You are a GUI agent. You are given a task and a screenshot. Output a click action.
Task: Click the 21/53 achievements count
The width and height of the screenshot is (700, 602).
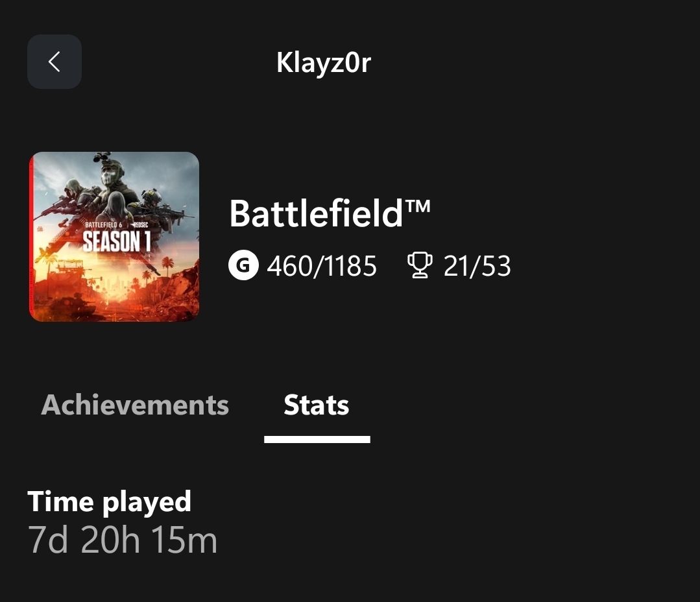point(477,267)
